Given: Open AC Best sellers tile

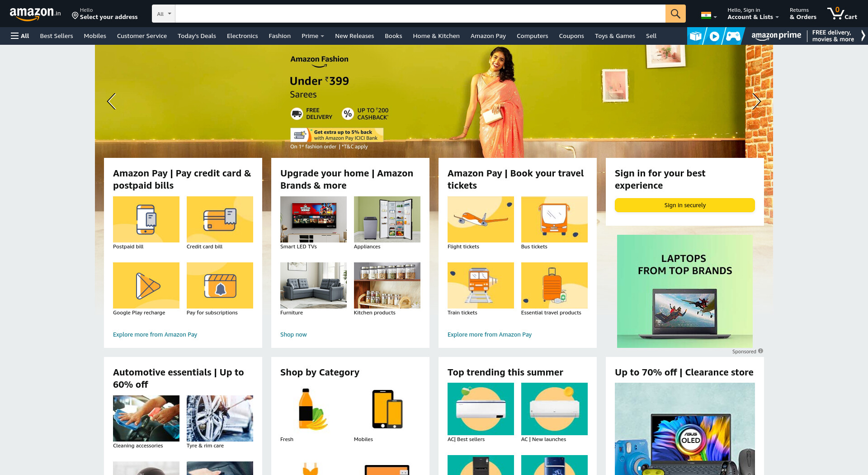Looking at the screenshot, I should click(x=481, y=409).
